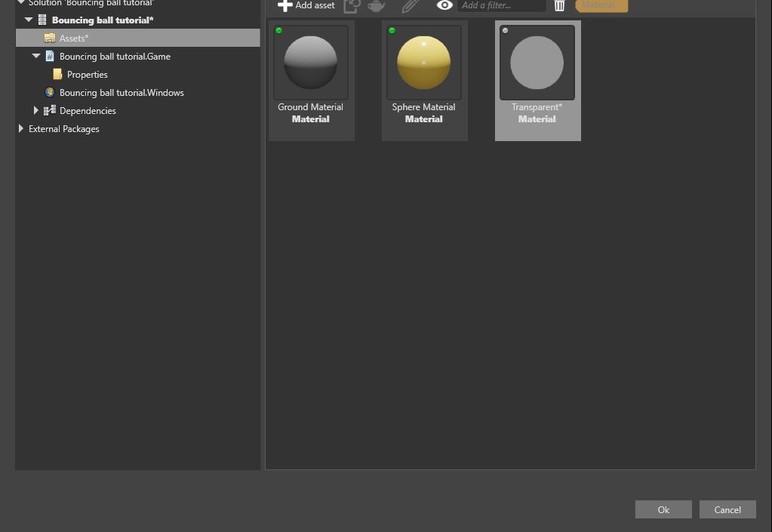Select the Bouncing ball tutorial package item

(x=103, y=20)
